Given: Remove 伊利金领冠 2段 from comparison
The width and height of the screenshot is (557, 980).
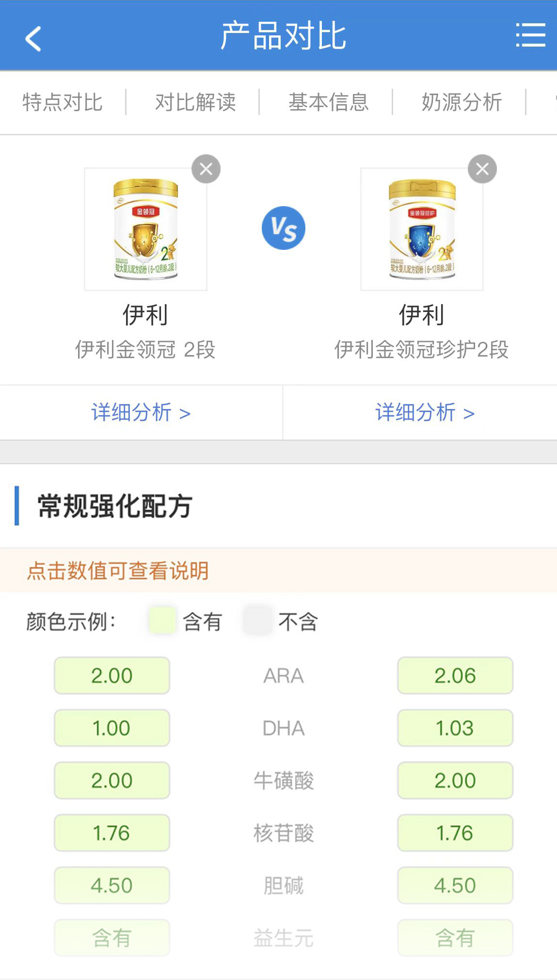Looking at the screenshot, I should pos(206,169).
